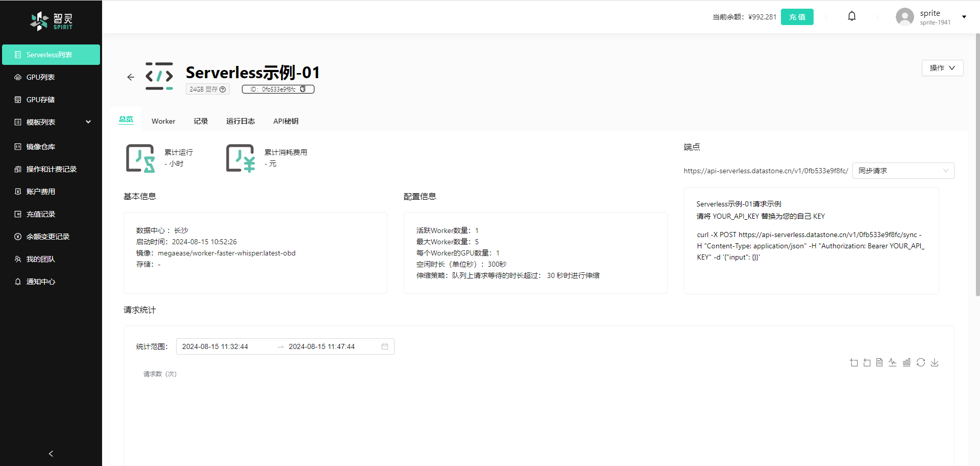Switch chart to bar type

click(906, 362)
